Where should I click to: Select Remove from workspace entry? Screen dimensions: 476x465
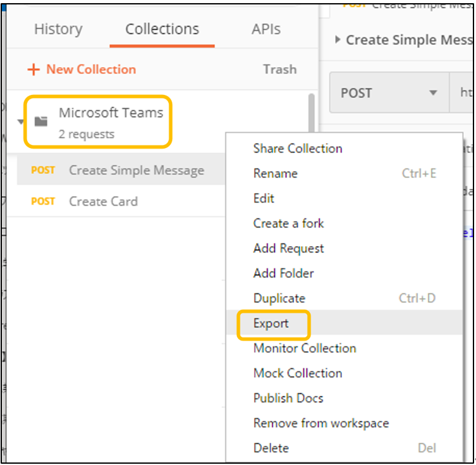pyautogui.click(x=345, y=423)
